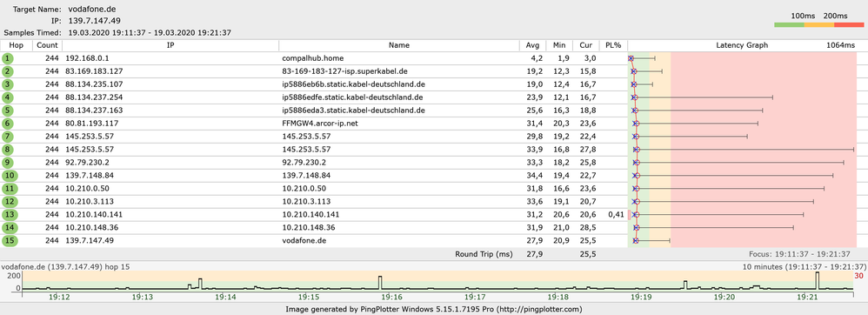Sort by the Hop column header
This screenshot has height=315, width=868.
pyautogui.click(x=17, y=45)
